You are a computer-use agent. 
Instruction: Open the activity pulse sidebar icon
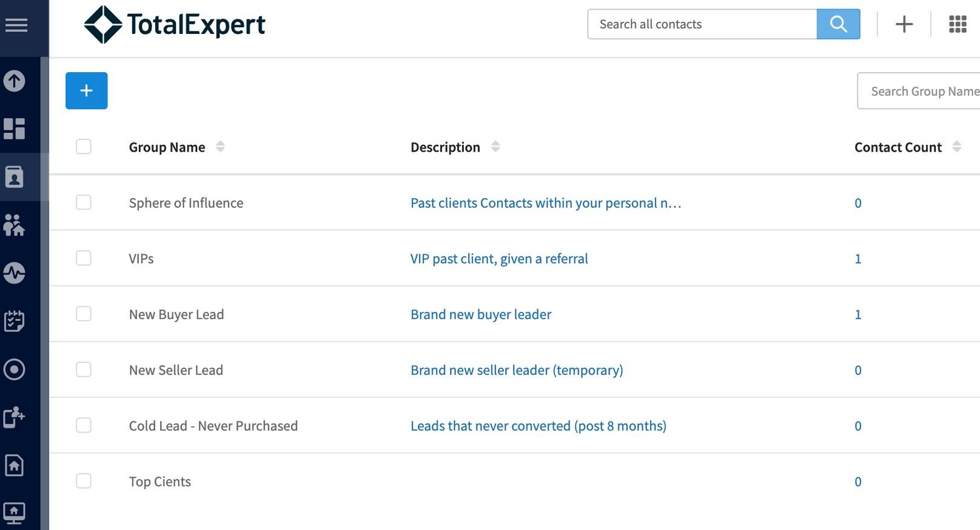pos(15,273)
